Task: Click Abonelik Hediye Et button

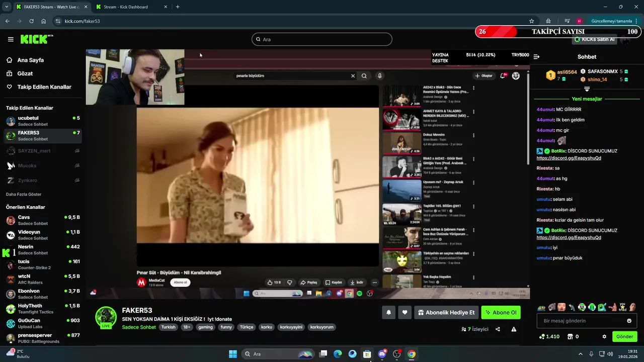Action: (x=446, y=312)
